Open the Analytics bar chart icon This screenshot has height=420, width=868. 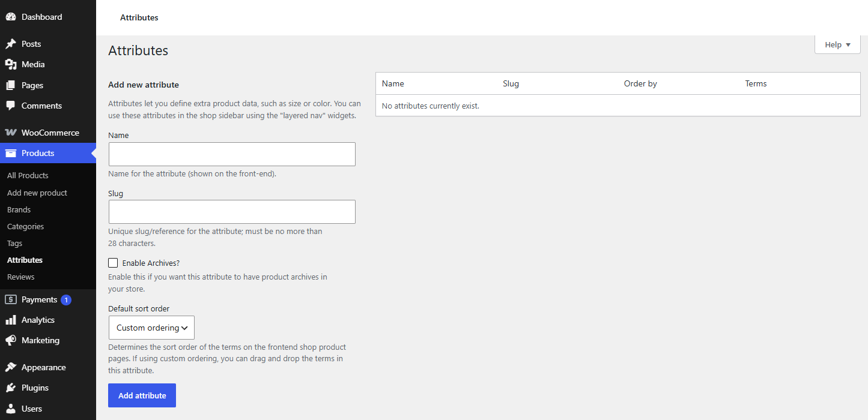click(x=11, y=320)
